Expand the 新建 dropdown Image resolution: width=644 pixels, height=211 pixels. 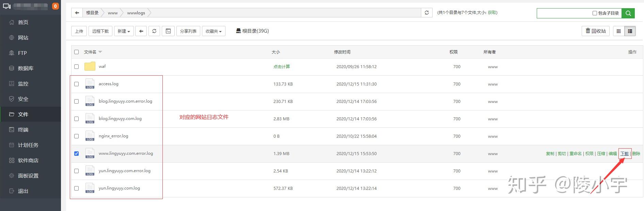[x=124, y=31]
